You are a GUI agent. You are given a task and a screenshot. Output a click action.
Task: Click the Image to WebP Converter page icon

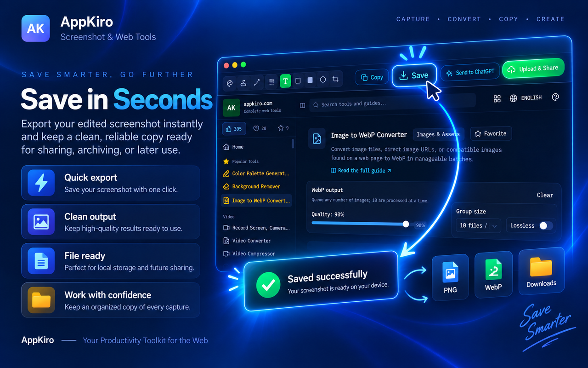pos(317,139)
